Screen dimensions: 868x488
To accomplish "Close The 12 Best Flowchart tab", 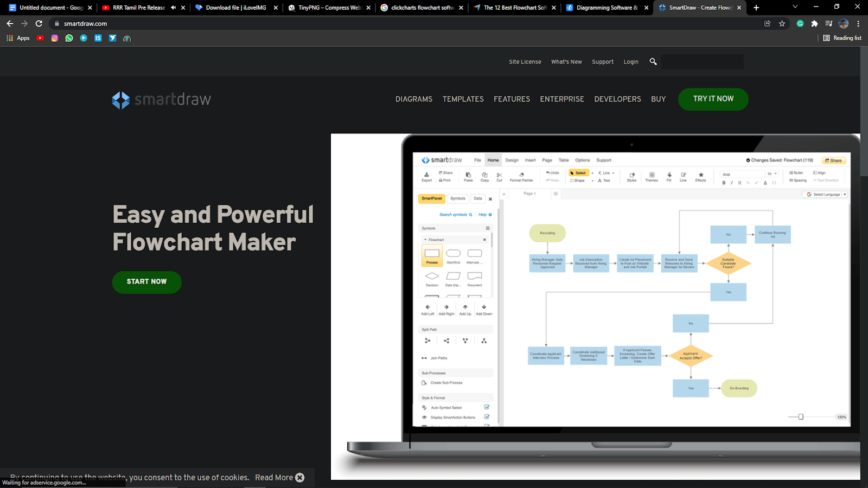I will coord(554,8).
